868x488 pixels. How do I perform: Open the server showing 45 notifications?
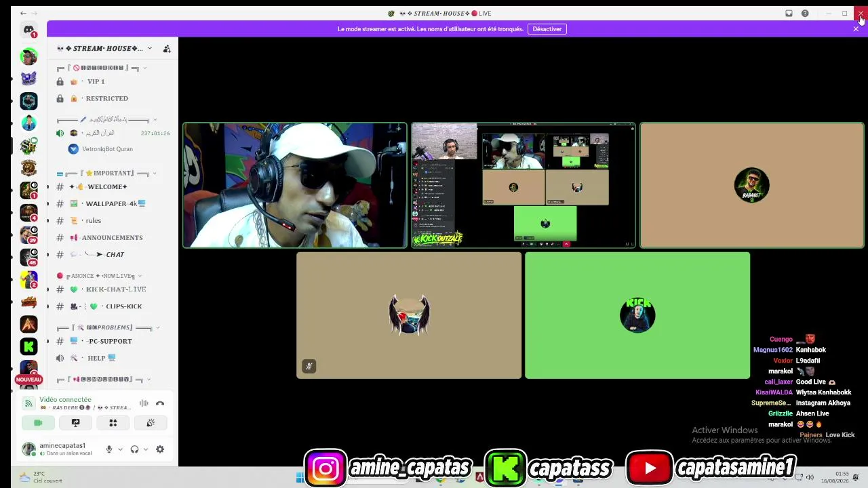pos(28,257)
